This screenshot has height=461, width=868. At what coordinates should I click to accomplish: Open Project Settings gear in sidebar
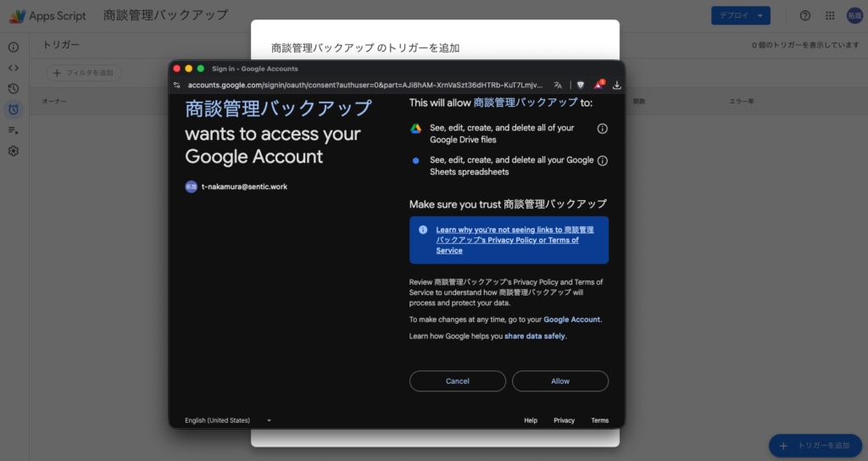pyautogui.click(x=14, y=151)
